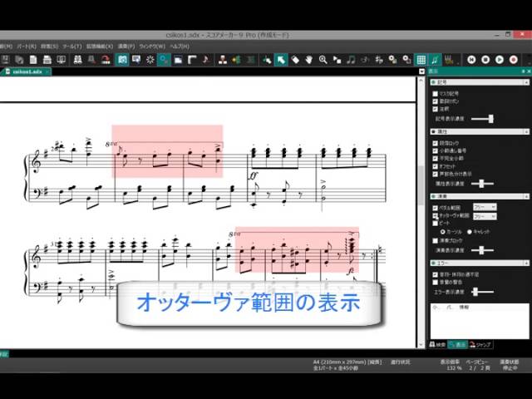Click the sharp-signs transpose icon
The height and width of the screenshot is (399, 532).
click(379, 60)
